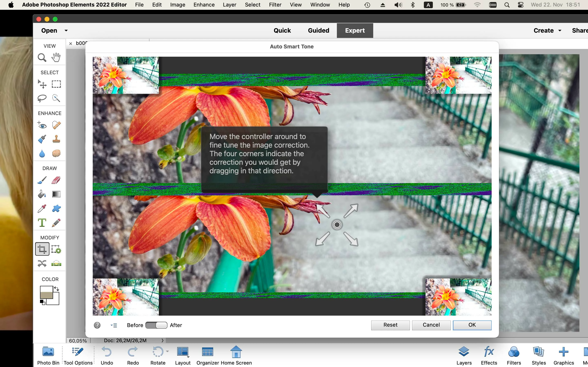
Task: Select the Red Eye Removal tool
Action: tap(42, 125)
